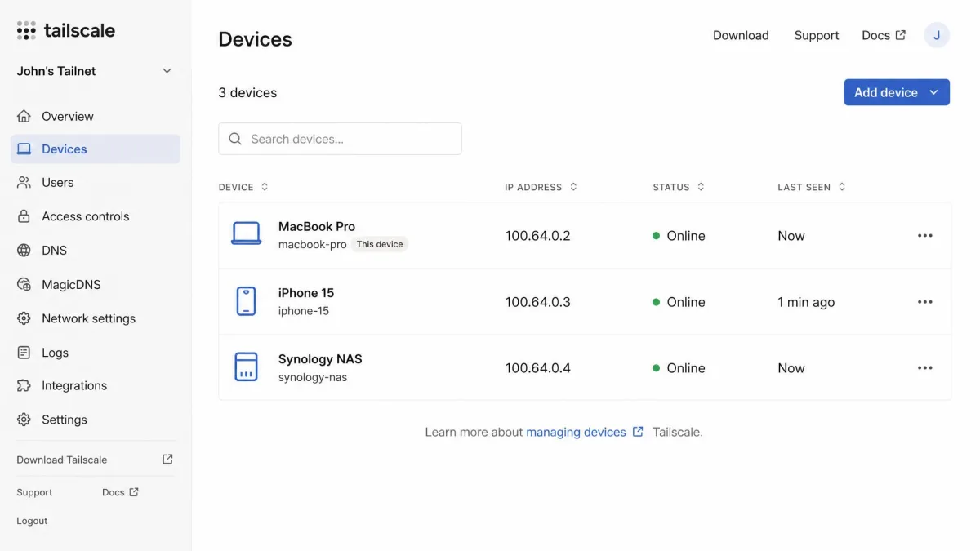Open Settings in sidebar

click(96, 420)
